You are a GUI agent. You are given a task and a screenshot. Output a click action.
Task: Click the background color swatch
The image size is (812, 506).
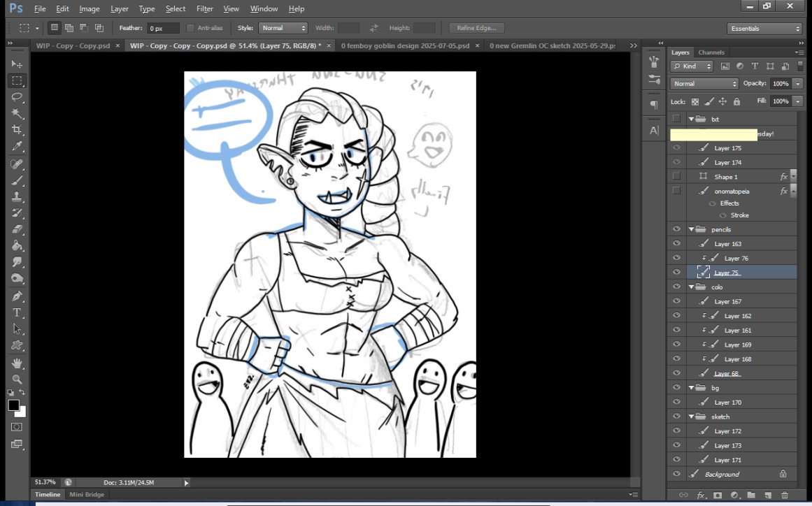click(21, 412)
